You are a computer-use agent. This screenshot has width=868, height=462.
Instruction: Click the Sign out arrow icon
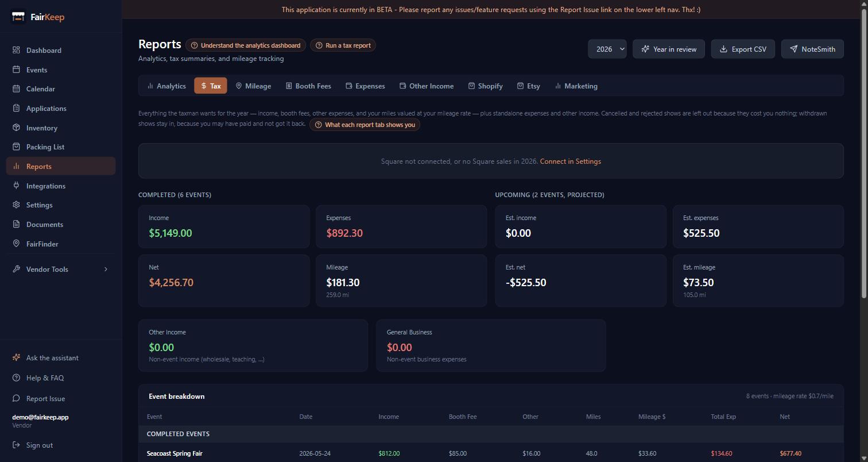click(16, 445)
